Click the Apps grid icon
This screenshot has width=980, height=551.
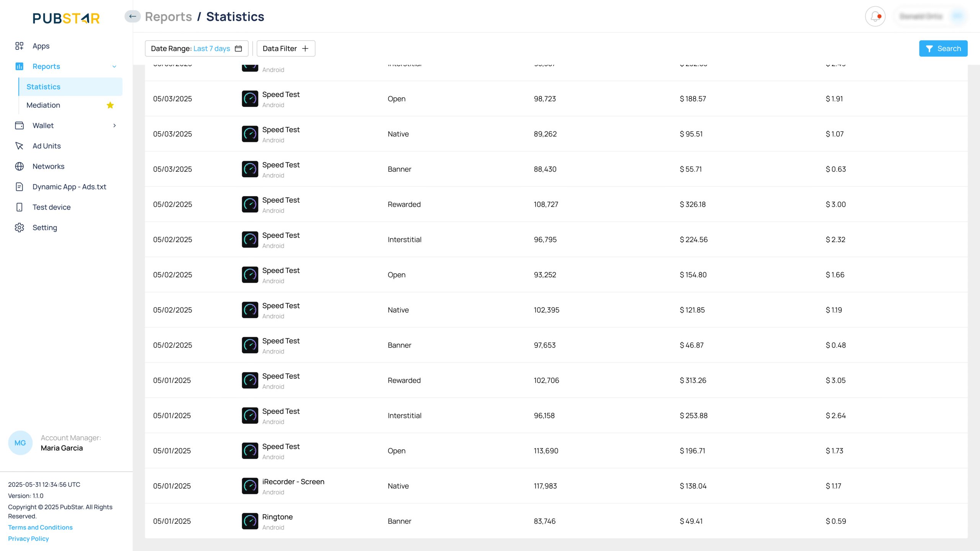[x=19, y=46]
